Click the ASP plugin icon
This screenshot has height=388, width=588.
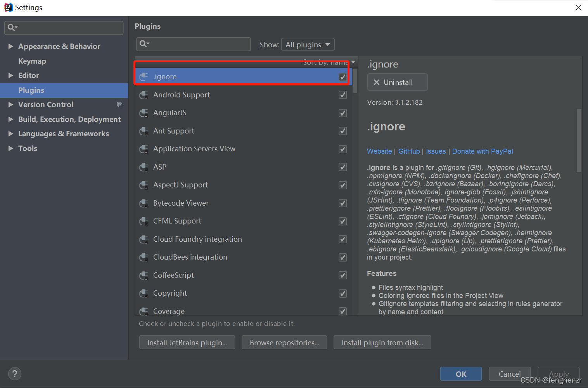click(144, 167)
